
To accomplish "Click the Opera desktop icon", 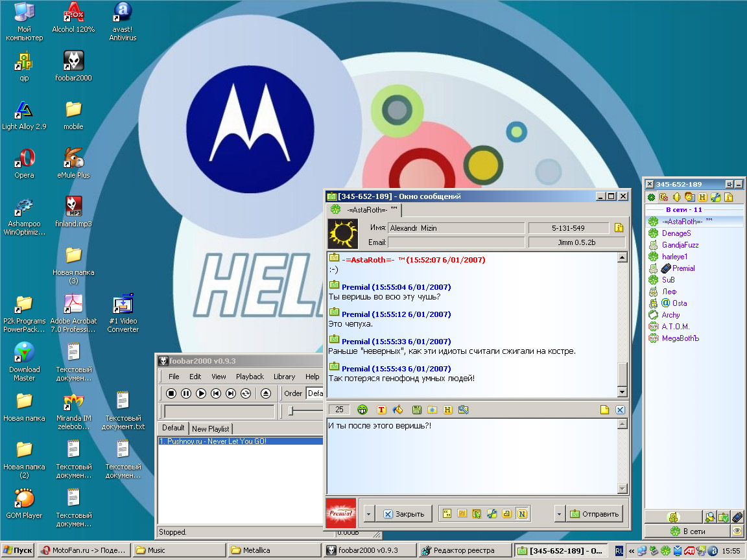I will coord(24,163).
